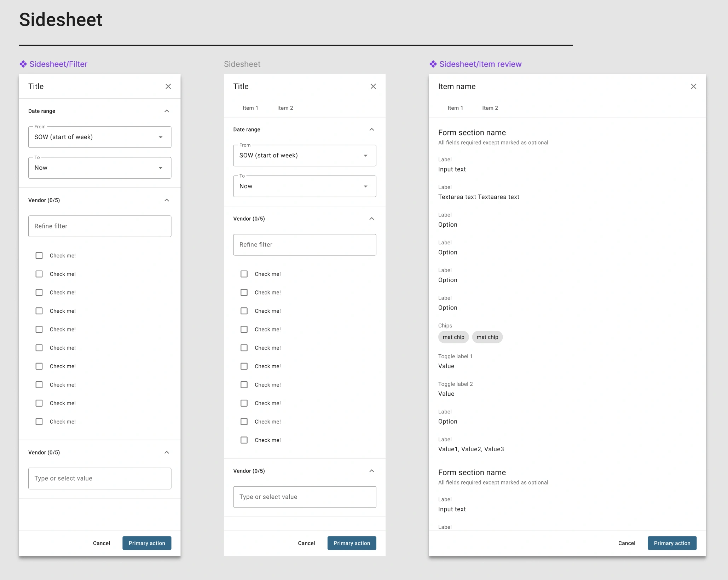Focus the Refine filter field in middle Sidesheet
The height and width of the screenshot is (580, 728).
[x=305, y=245]
